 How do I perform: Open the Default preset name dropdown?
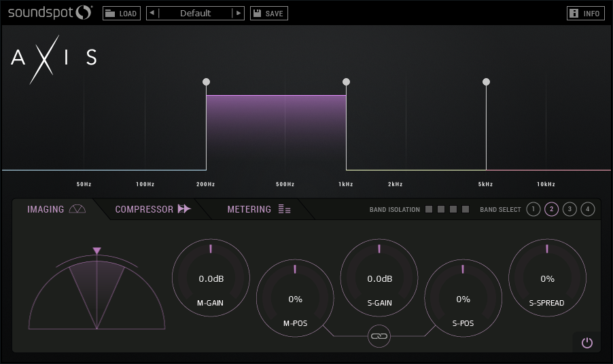pyautogui.click(x=195, y=13)
